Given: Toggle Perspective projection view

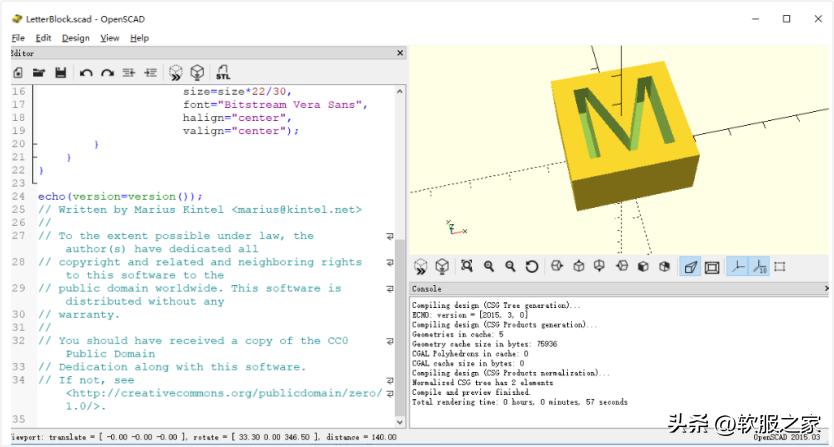Looking at the screenshot, I should (690, 267).
